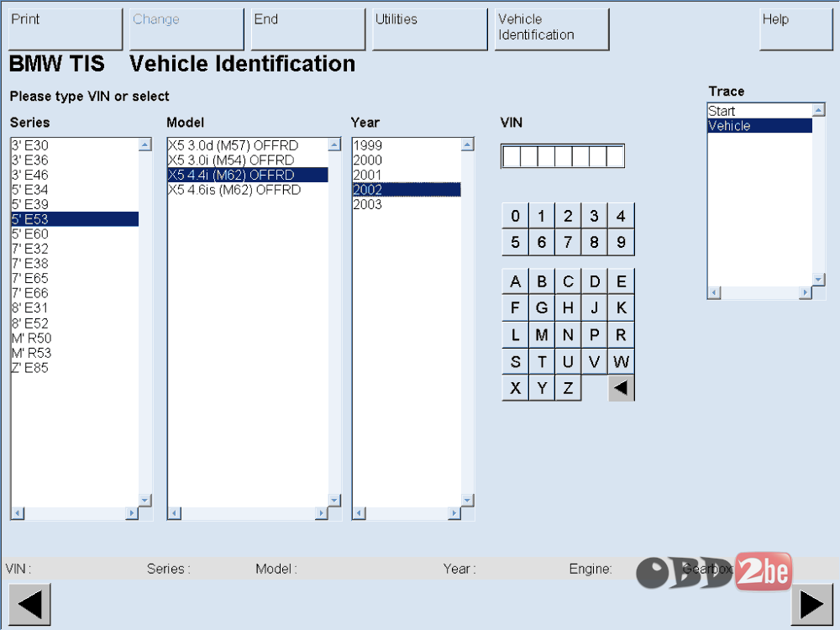Select model X5 3.0d (M57) OFFRD
Screen dimensions: 840x630
click(248, 145)
